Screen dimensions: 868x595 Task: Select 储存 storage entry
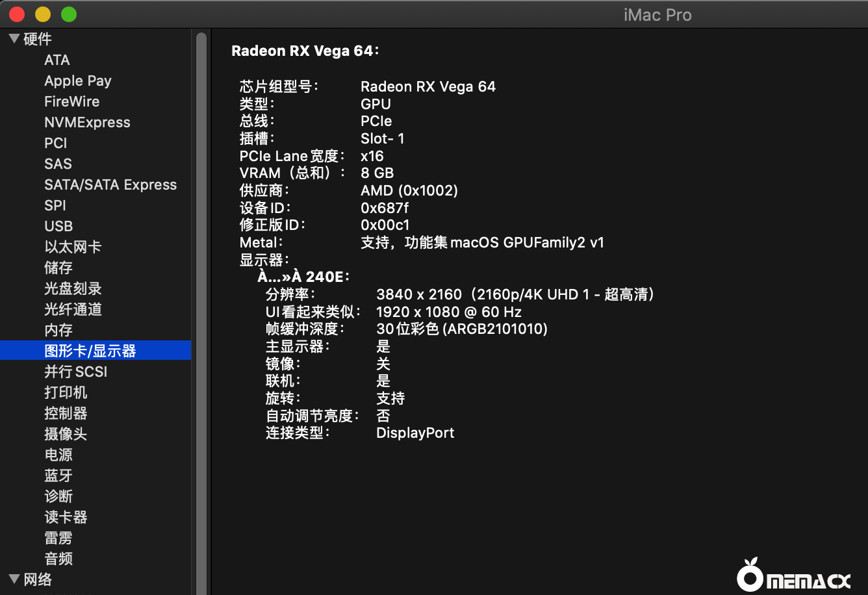pyautogui.click(x=58, y=268)
